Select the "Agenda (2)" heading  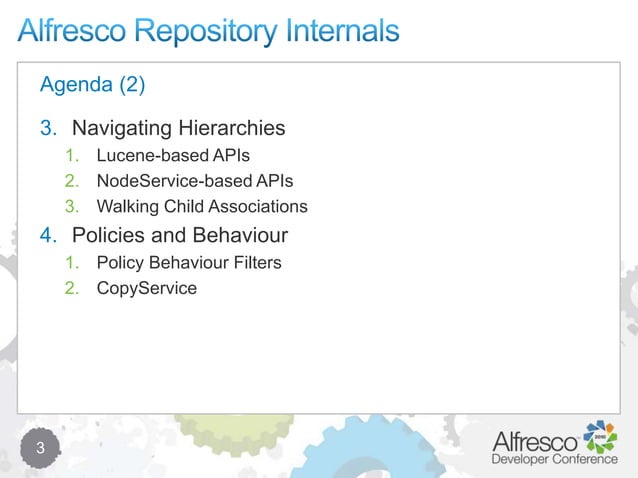(92, 85)
